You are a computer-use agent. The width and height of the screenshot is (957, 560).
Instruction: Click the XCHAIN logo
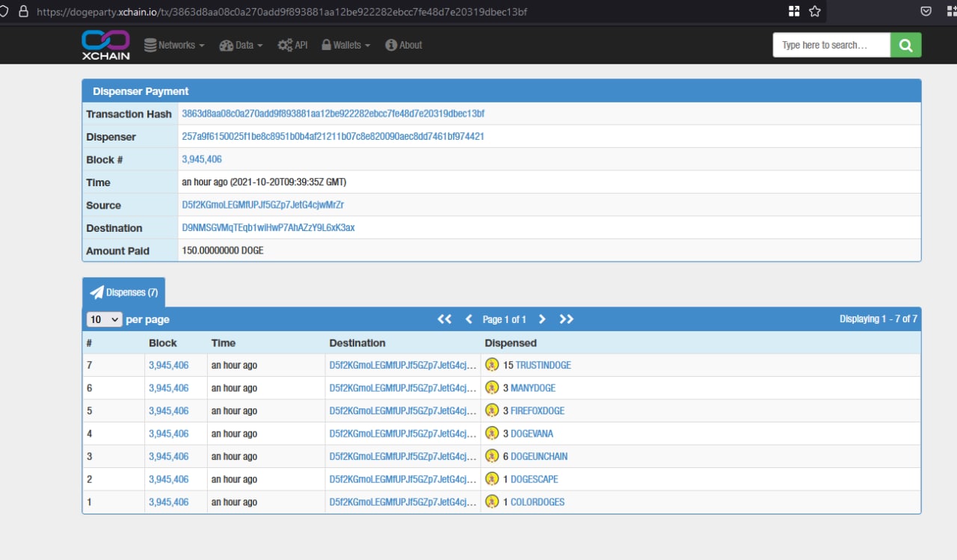(x=105, y=45)
